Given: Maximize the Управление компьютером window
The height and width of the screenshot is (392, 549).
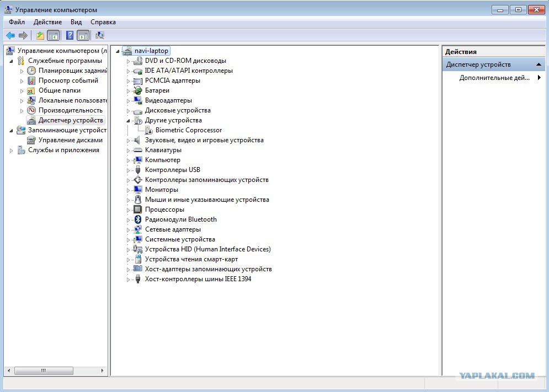Looking at the screenshot, I should click(518, 9).
